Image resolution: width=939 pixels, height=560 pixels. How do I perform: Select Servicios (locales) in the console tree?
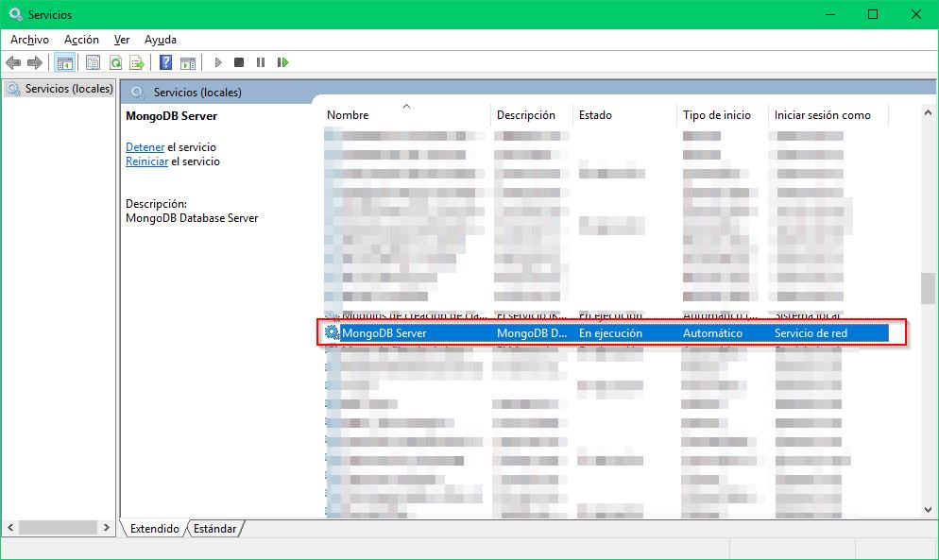click(x=60, y=89)
